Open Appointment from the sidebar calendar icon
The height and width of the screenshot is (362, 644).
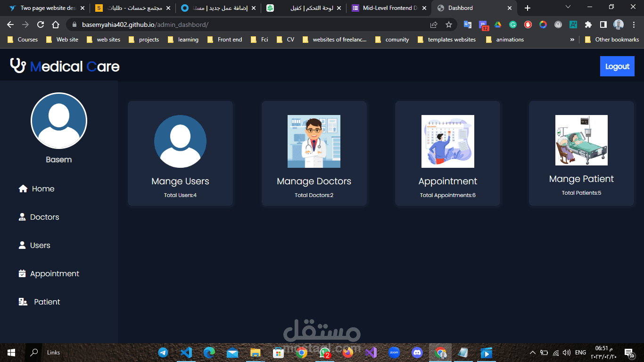click(x=22, y=273)
